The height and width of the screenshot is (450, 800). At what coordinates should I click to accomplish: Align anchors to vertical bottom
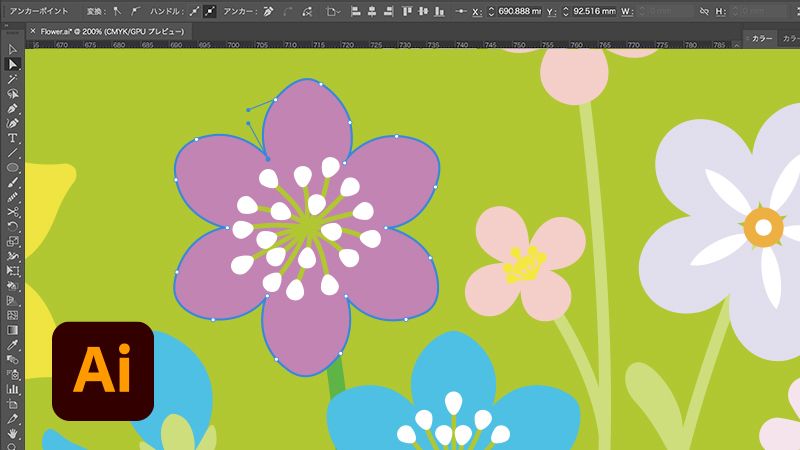(x=439, y=11)
